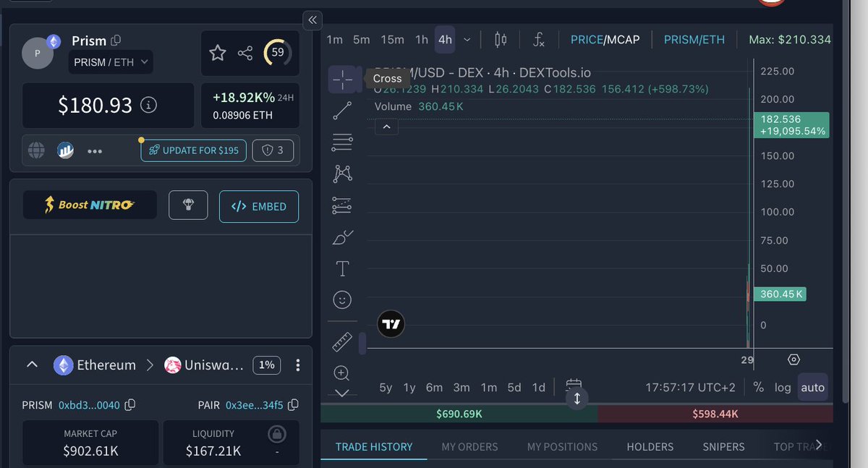Click the airdrop parachute icon button
The height and width of the screenshot is (468, 868).
188,205
